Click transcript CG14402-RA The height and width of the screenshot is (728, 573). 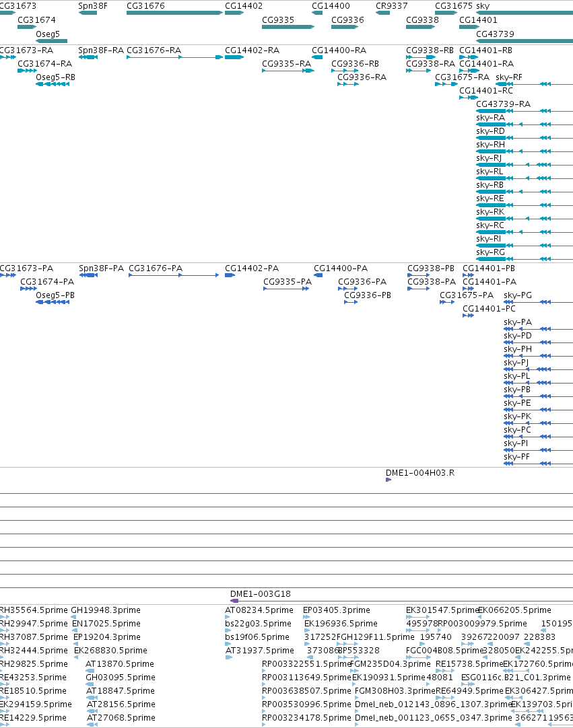(x=234, y=57)
